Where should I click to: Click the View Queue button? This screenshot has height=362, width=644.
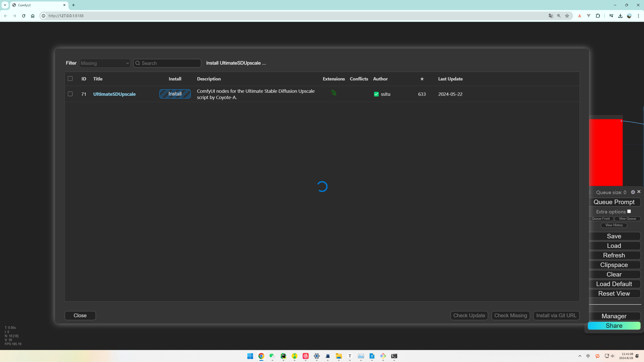[x=627, y=219]
